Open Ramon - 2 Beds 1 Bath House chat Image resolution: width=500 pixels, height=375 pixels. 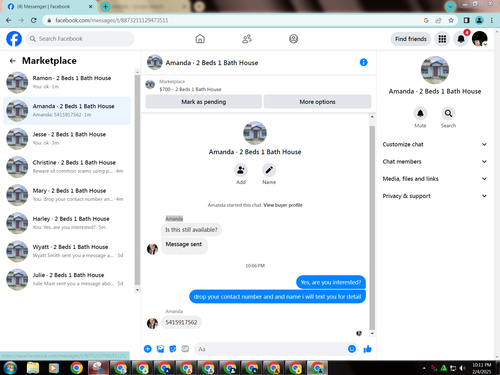coord(67,82)
